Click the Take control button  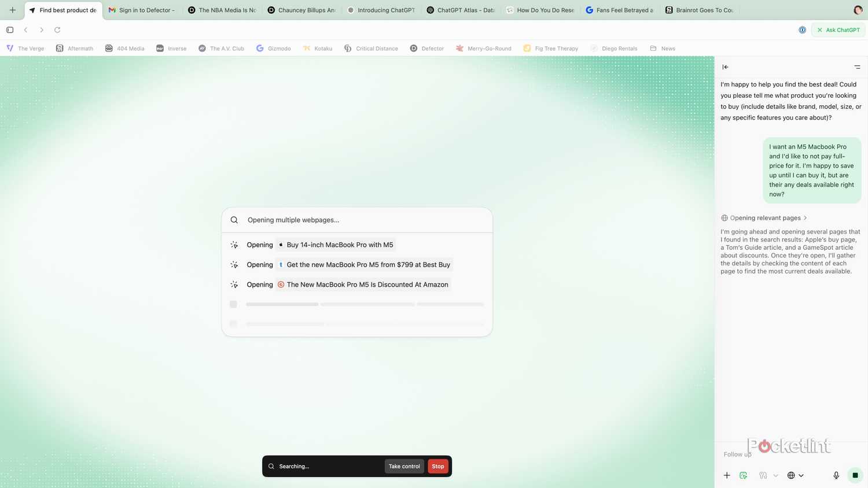(404, 466)
